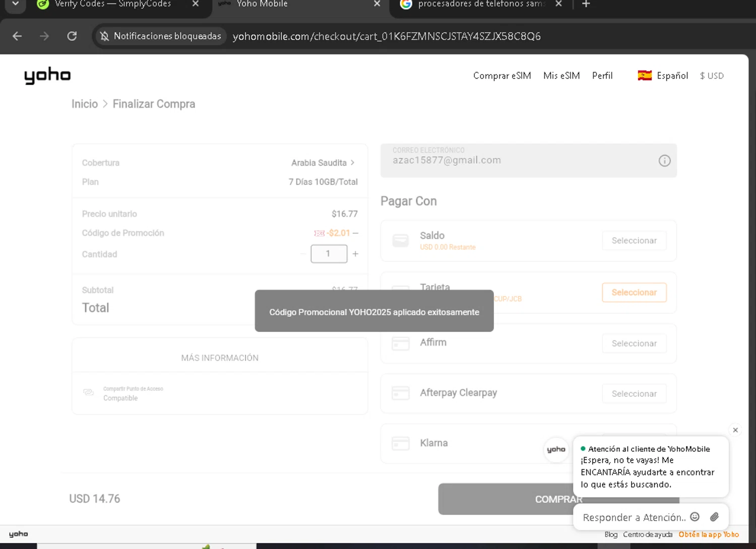Open the Perfil menu
756x549 pixels.
602,76
